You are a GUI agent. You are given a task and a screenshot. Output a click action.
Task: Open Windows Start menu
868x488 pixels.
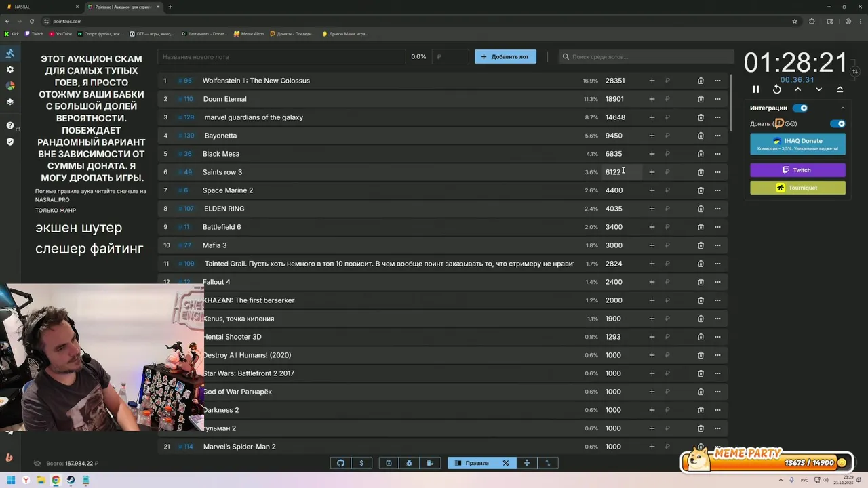11,480
